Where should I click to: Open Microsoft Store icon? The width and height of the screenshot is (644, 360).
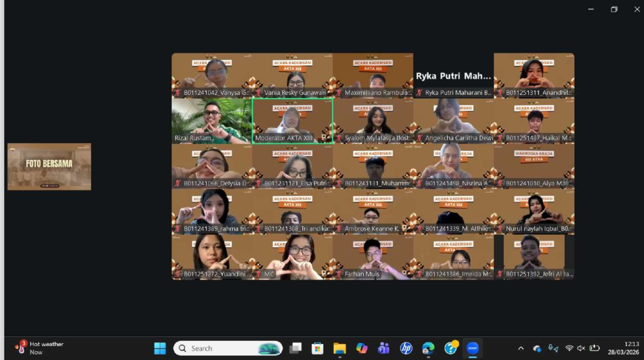point(317,348)
